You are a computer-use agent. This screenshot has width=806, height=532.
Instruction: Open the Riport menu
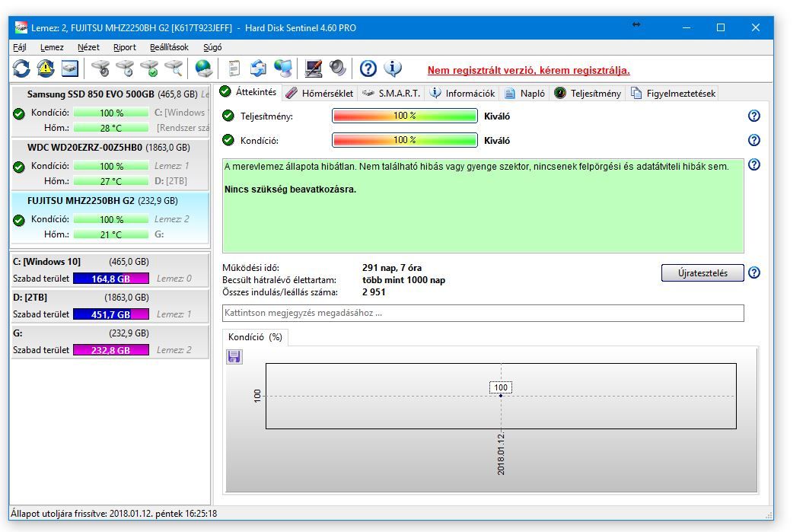coord(124,47)
